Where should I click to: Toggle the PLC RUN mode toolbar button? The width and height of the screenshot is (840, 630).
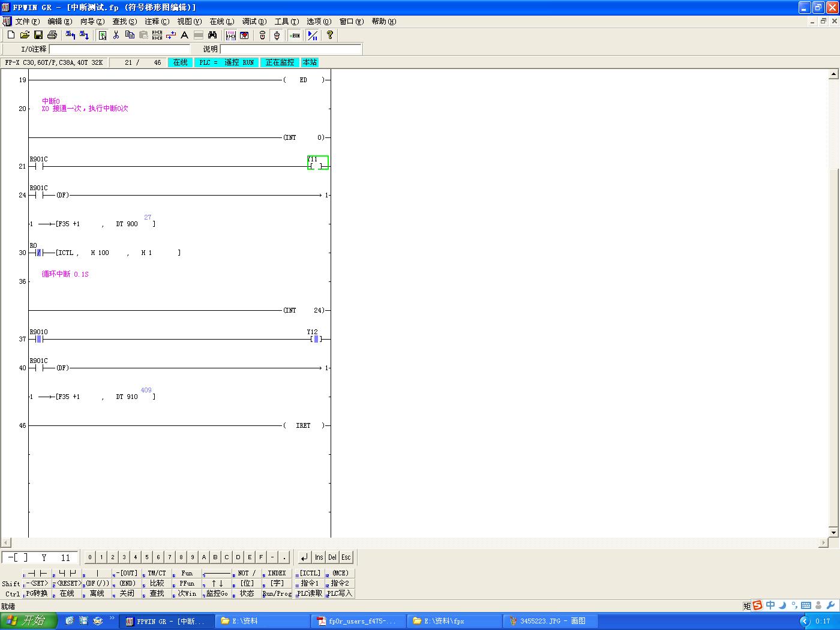[295, 35]
